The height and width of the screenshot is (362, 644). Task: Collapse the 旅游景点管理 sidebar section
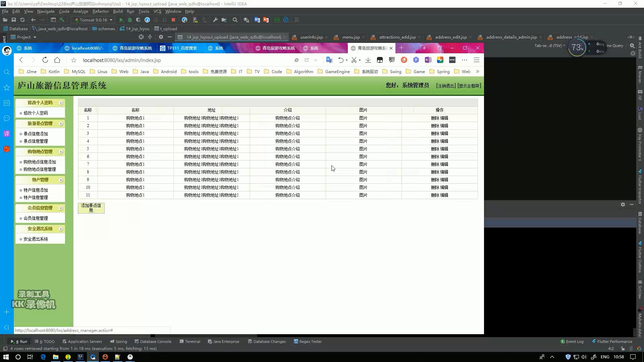pos(61,124)
